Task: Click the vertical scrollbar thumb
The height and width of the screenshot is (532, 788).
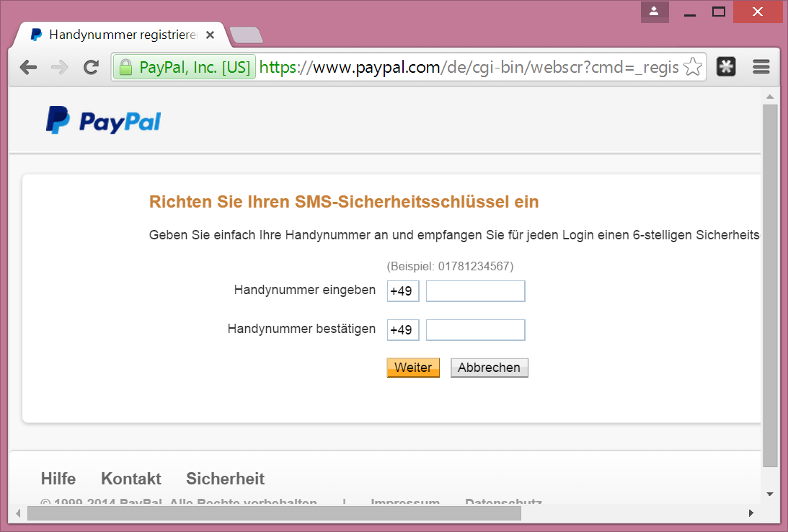Action: 770,286
